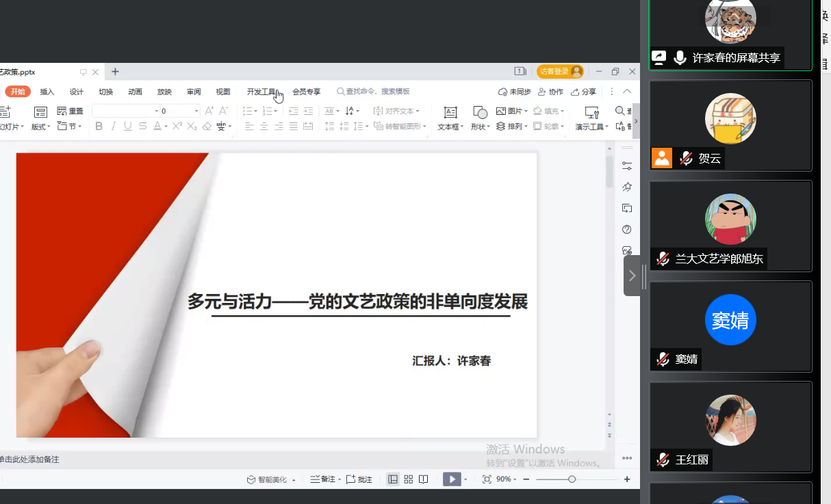Underline the selected text

point(127,127)
